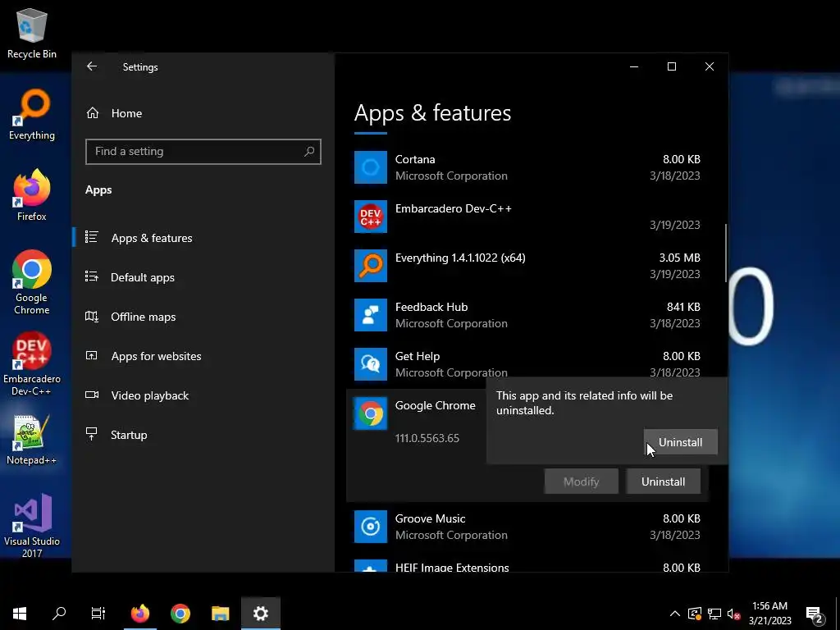Click the Google Chrome icon in apps list
The width and height of the screenshot is (840, 630).
(x=371, y=413)
